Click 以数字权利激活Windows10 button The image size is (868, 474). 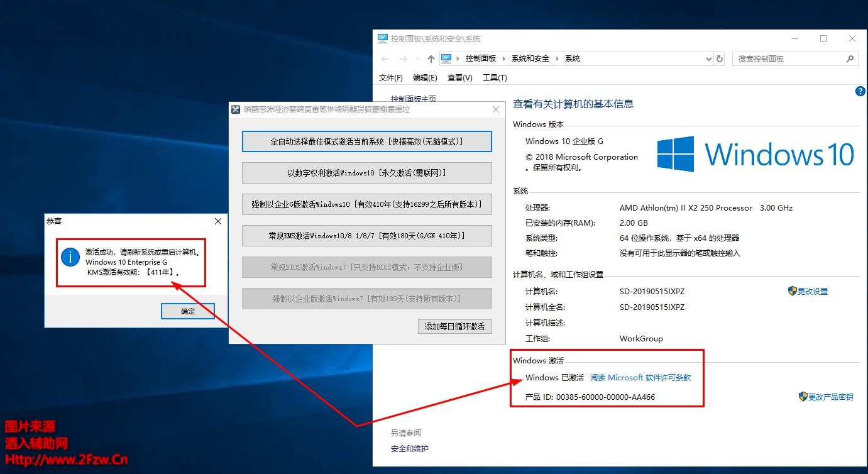[x=366, y=173]
